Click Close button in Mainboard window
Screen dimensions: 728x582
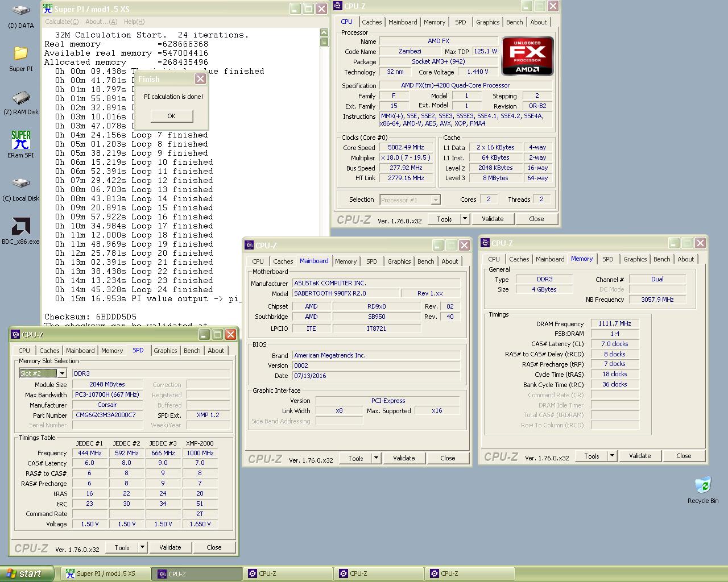coord(448,458)
